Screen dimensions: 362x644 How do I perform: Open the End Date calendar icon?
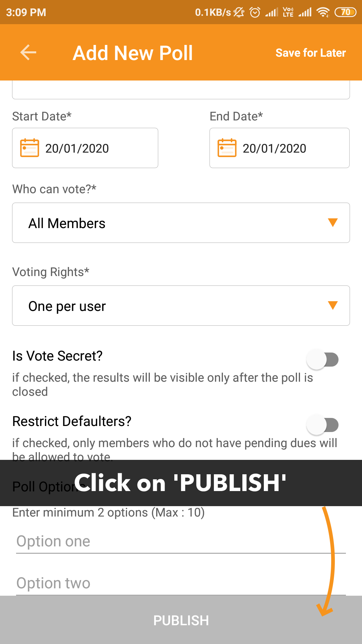(x=227, y=148)
